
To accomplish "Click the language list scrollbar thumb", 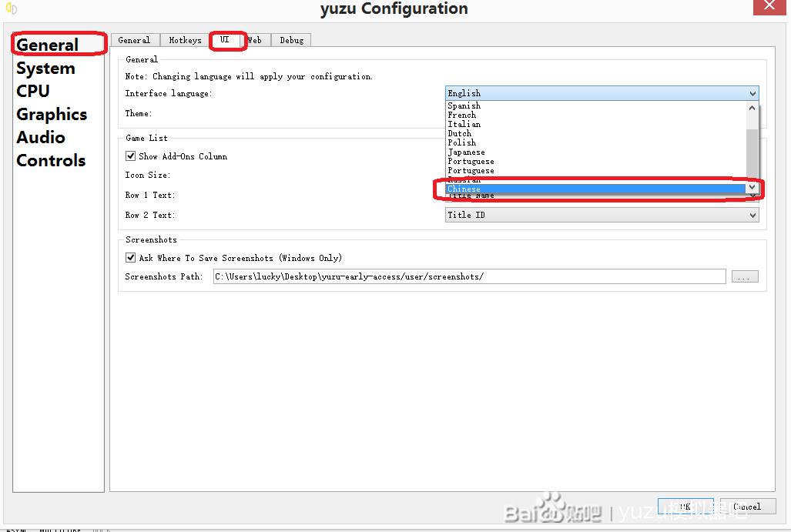I will tap(752, 154).
